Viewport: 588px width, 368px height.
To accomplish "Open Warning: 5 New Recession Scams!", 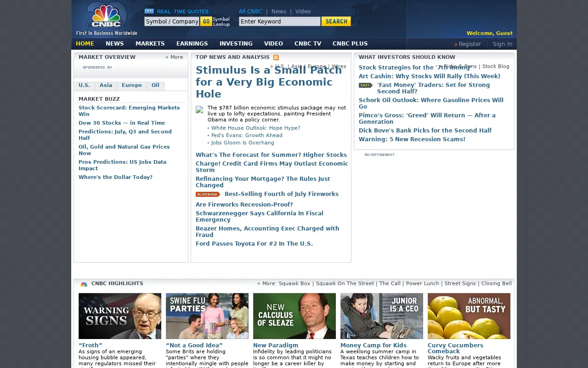I will click(412, 139).
